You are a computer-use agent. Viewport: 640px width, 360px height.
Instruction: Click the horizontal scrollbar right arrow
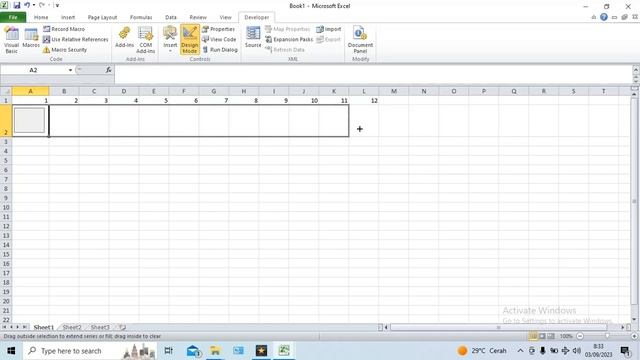623,327
